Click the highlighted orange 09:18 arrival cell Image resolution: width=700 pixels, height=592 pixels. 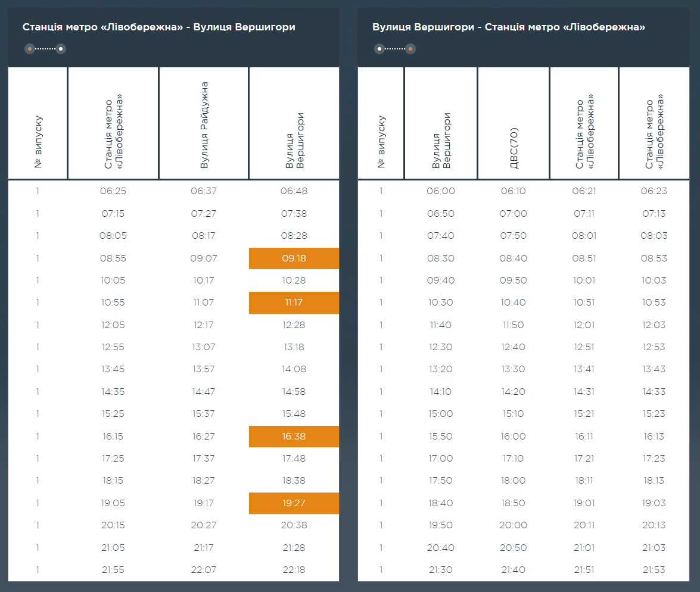[294, 258]
